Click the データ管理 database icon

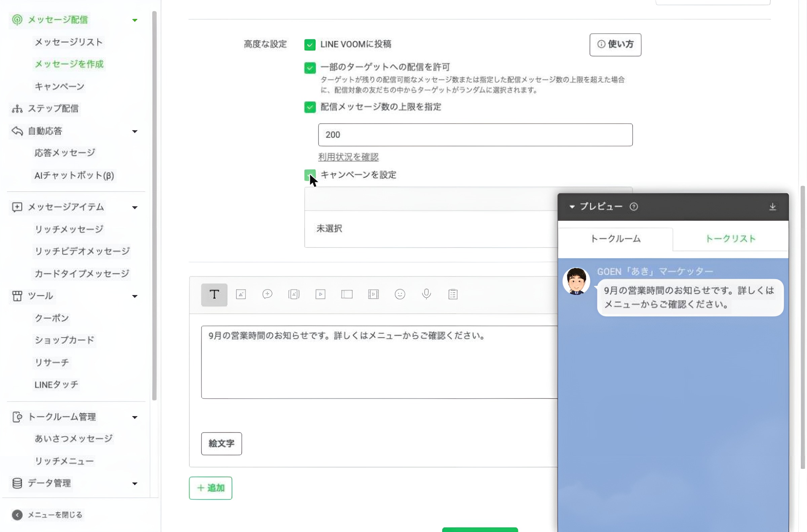click(x=17, y=483)
